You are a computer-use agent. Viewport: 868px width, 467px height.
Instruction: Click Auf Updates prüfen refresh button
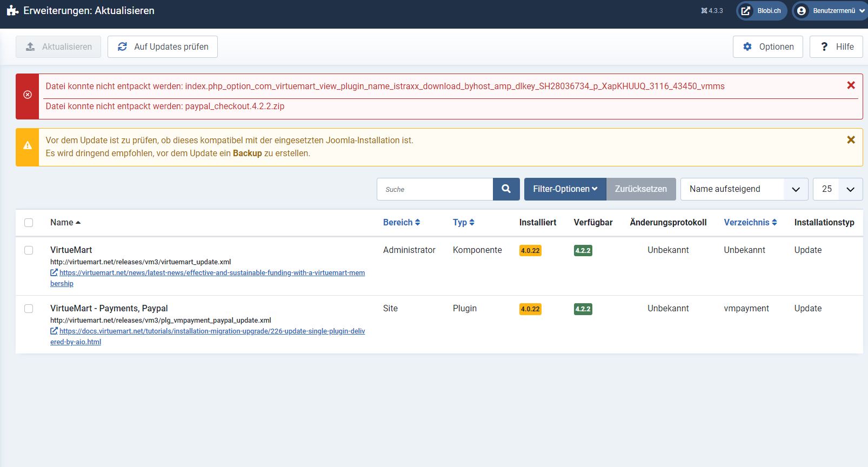point(163,47)
